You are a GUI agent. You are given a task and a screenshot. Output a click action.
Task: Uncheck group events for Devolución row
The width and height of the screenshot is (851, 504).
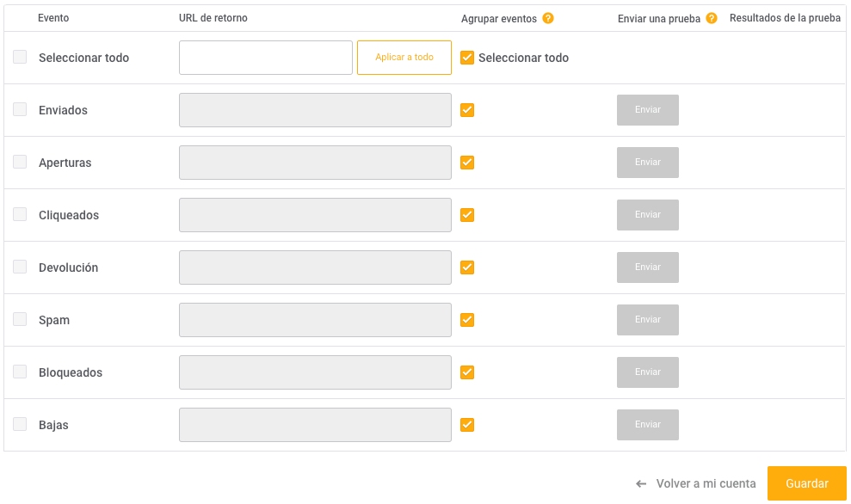[467, 267]
